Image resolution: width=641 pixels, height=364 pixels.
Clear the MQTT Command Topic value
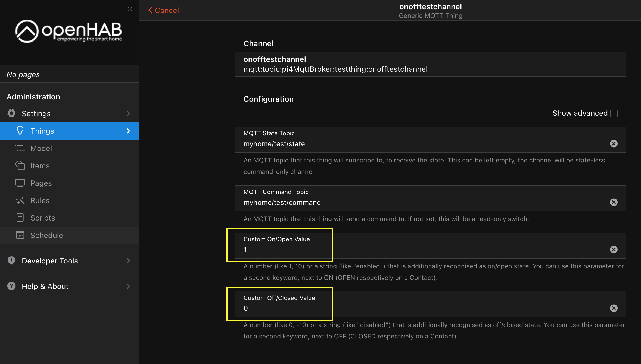point(614,202)
